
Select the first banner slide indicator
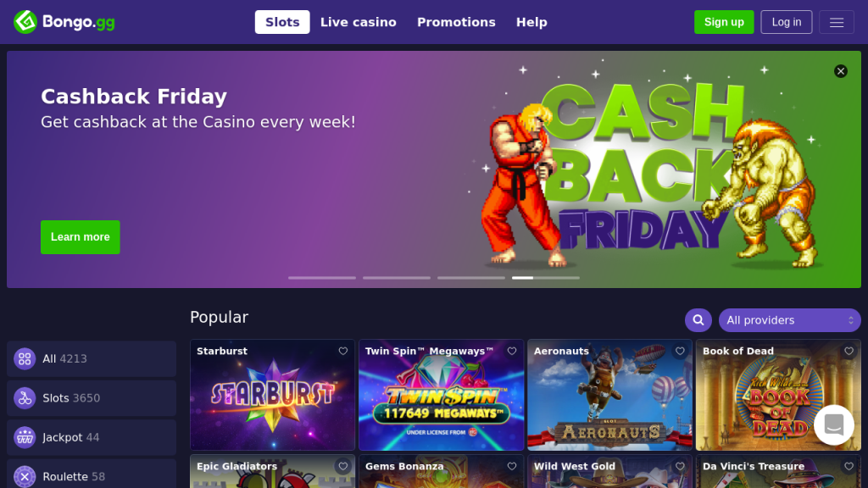point(321,278)
